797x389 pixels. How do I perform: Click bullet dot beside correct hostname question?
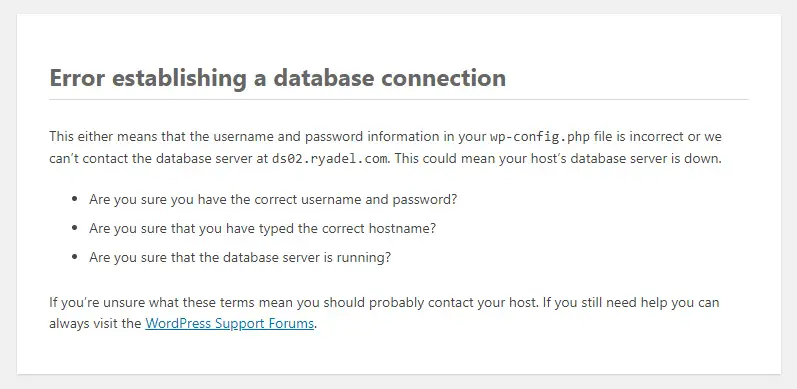click(x=75, y=228)
